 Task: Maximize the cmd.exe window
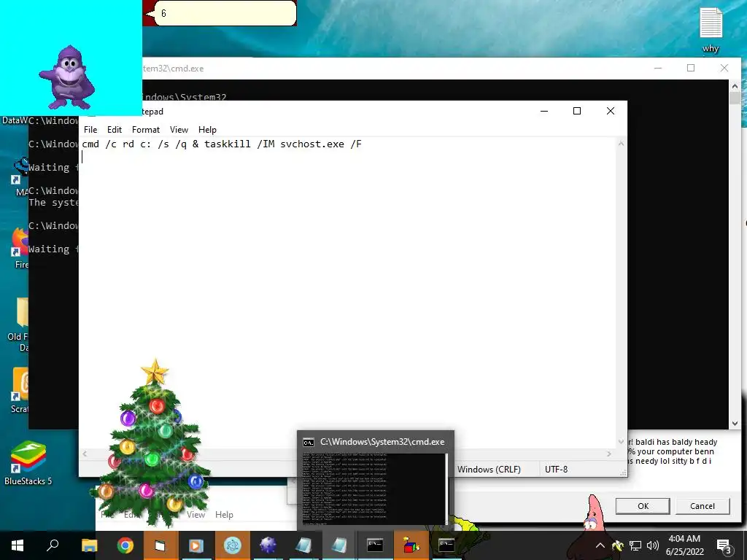tap(691, 68)
